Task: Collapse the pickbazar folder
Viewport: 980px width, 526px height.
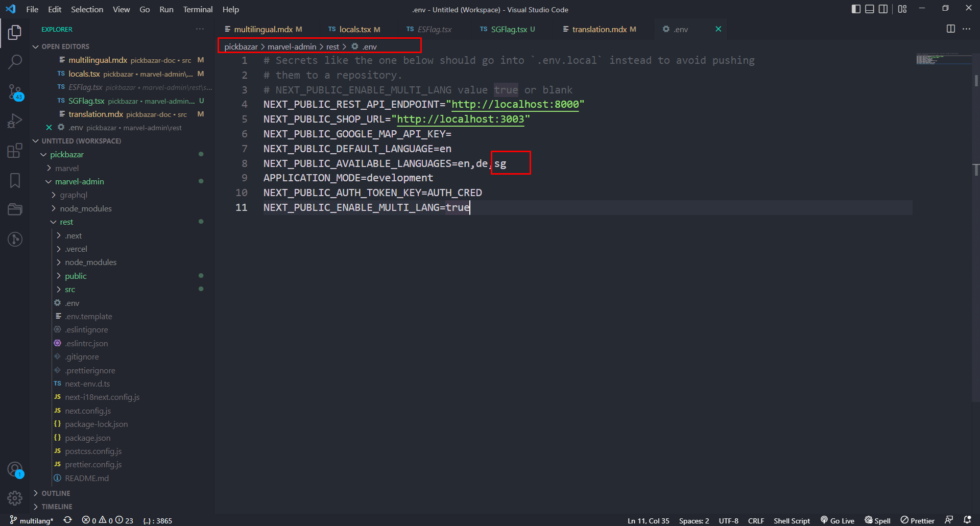Action: (x=66, y=154)
